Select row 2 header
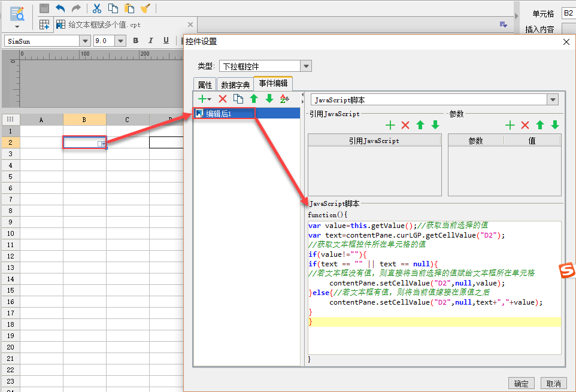The image size is (576, 392). click(11, 142)
